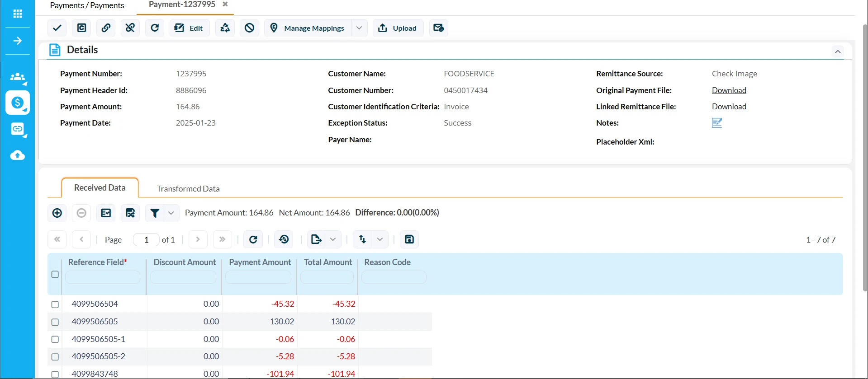Viewport: 868px width, 379px height.
Task: Click the Edit button
Action: [190, 28]
